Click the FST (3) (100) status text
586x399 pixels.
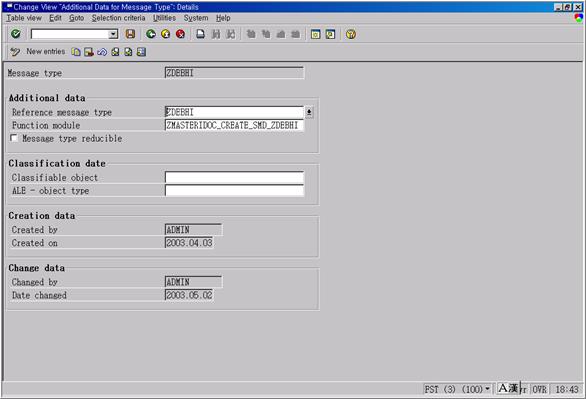tap(453, 389)
